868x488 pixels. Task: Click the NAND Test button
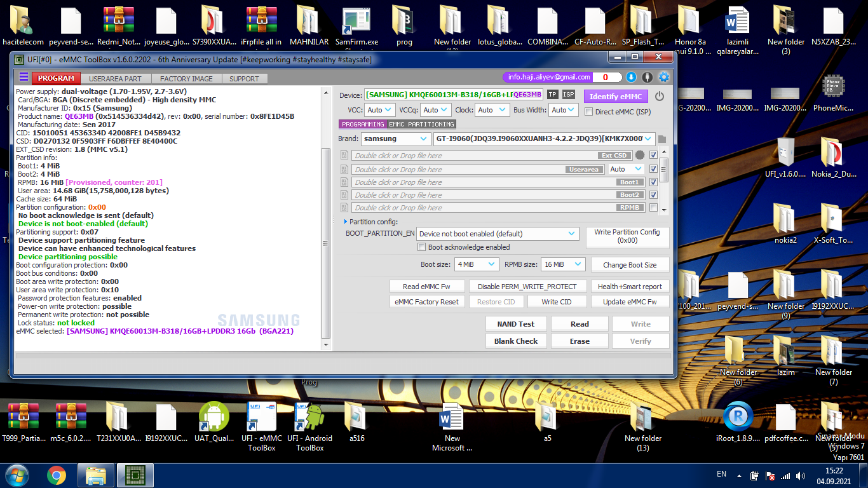pyautogui.click(x=516, y=324)
